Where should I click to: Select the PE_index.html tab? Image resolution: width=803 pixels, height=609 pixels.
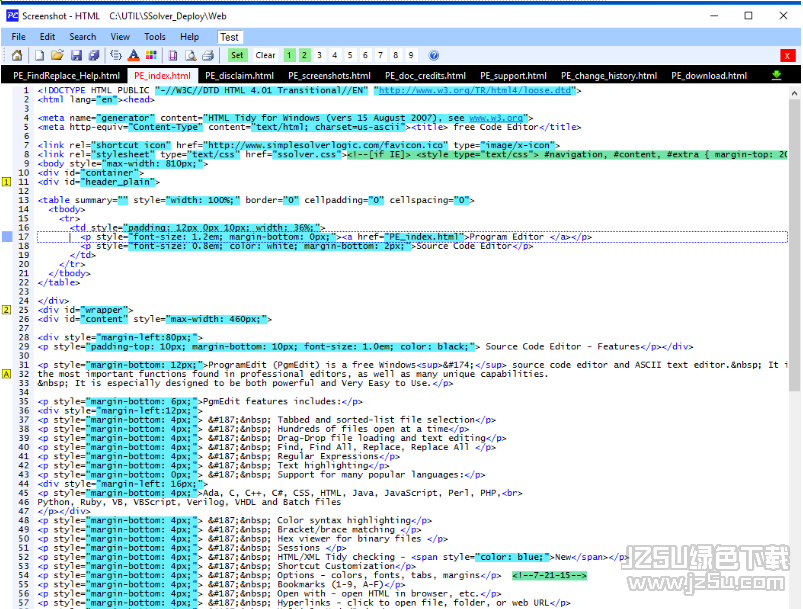(x=162, y=76)
